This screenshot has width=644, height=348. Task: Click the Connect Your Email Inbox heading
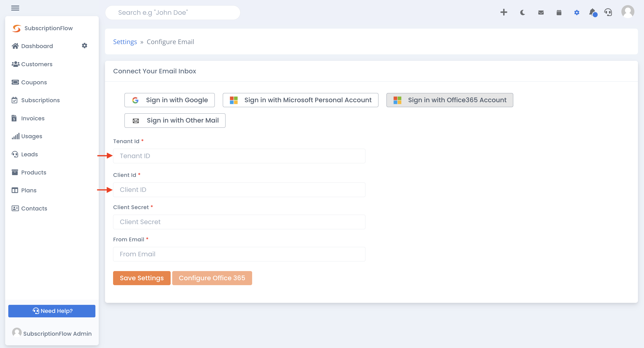click(155, 71)
